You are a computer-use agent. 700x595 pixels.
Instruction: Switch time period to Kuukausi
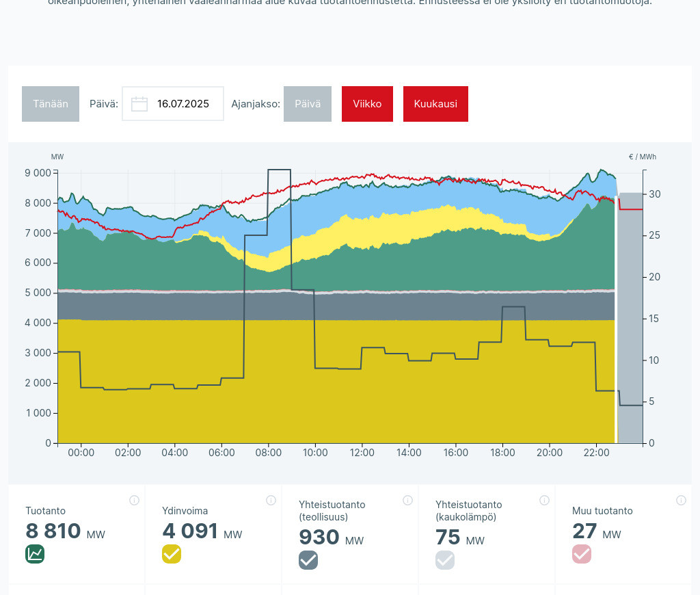435,104
